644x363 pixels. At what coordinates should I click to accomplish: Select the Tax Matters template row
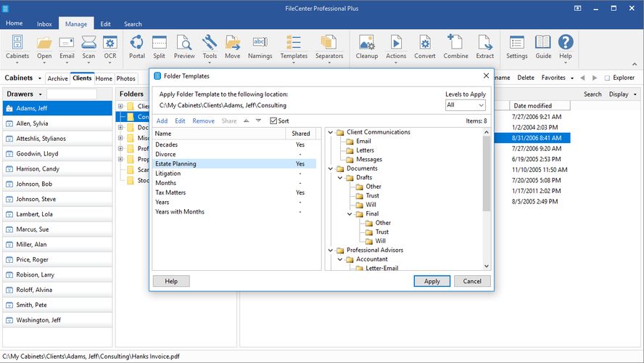(x=170, y=192)
